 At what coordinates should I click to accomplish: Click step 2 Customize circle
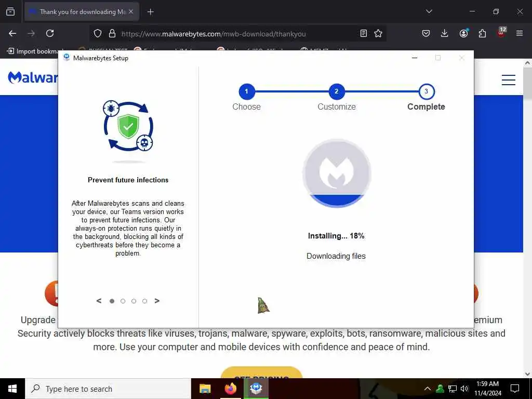click(x=337, y=91)
